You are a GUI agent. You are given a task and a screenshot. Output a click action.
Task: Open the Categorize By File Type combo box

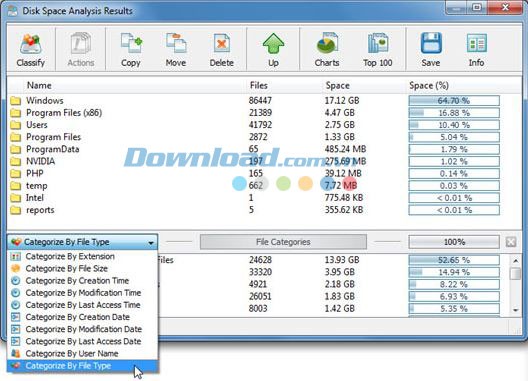pos(82,242)
